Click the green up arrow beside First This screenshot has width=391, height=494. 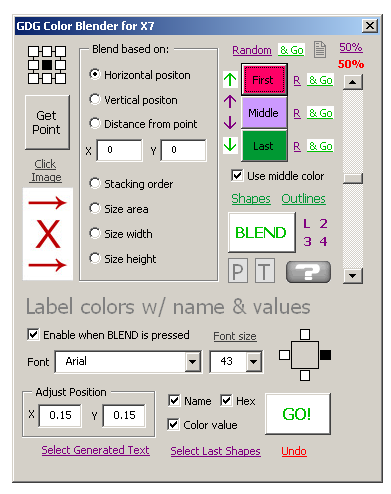pyautogui.click(x=230, y=79)
